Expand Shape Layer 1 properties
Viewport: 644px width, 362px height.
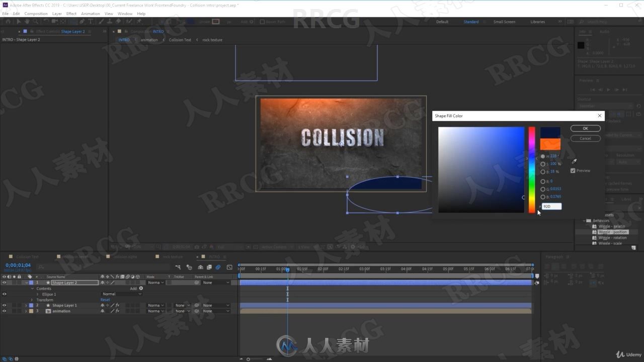click(x=26, y=305)
